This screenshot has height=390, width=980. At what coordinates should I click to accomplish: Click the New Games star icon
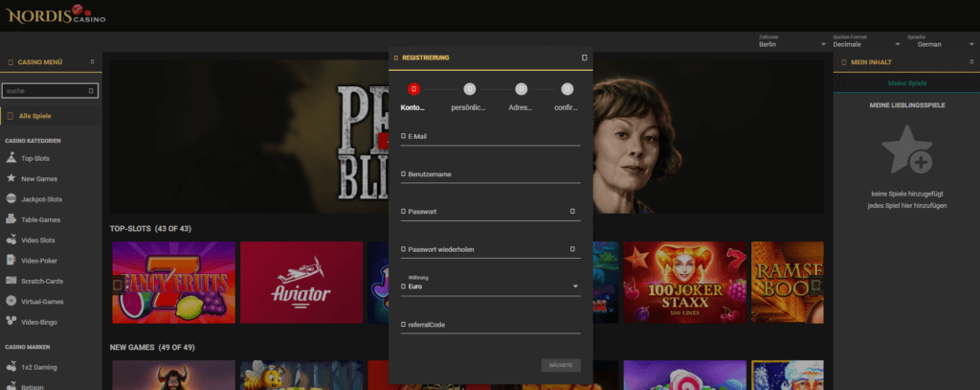click(11, 178)
